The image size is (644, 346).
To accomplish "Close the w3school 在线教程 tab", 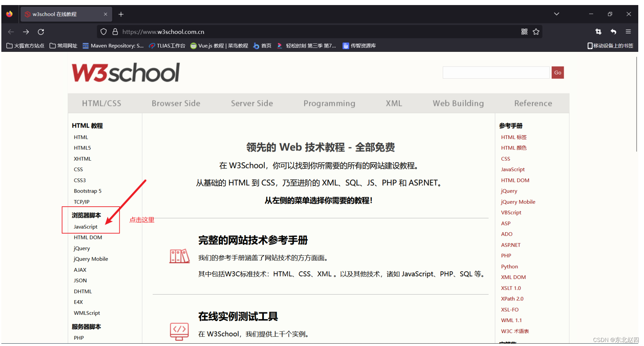I will click(x=105, y=14).
